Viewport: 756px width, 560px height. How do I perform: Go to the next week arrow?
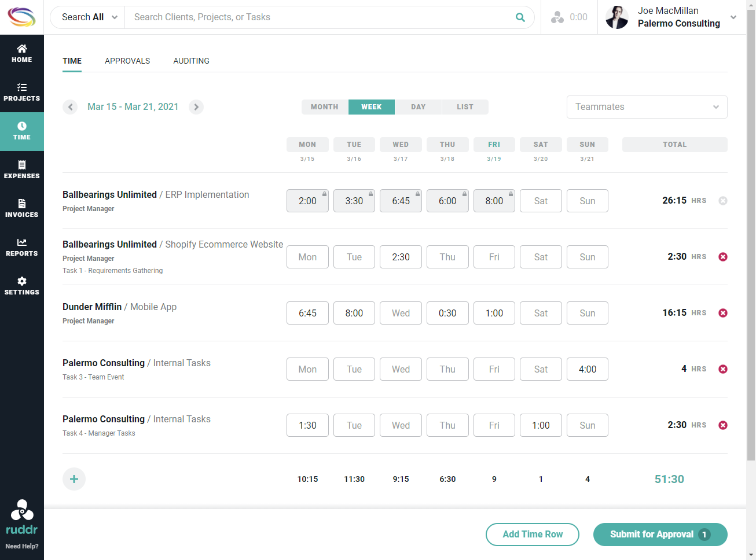pyautogui.click(x=196, y=107)
